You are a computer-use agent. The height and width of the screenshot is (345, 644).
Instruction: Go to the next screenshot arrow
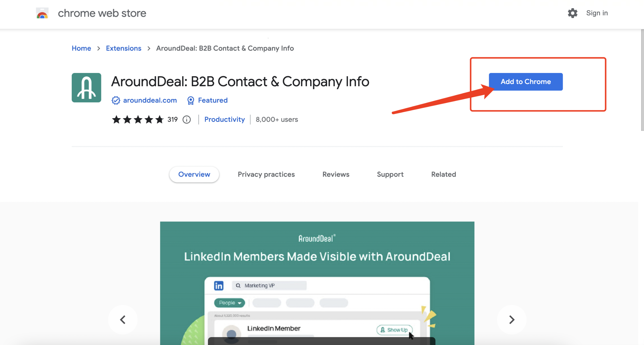click(512, 319)
